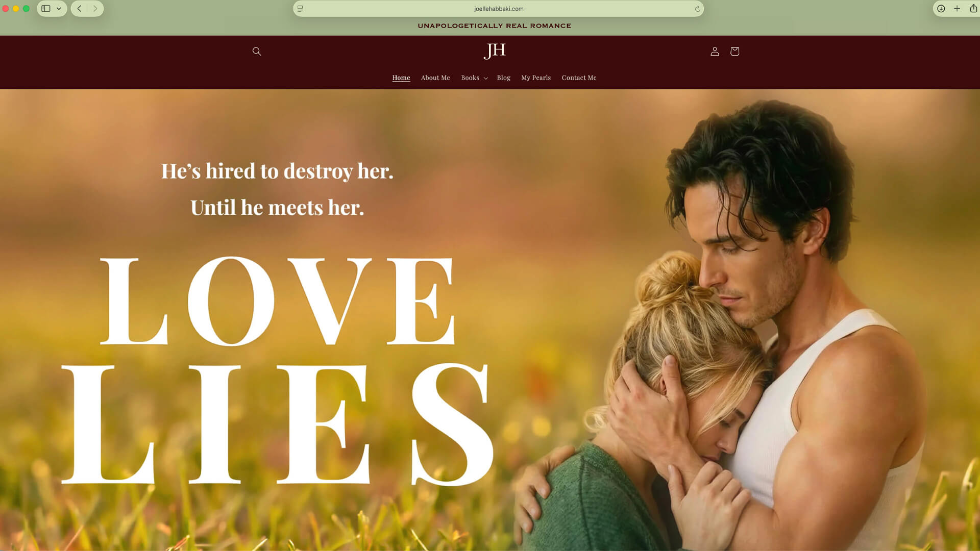Open the Contact Me page

click(x=579, y=78)
